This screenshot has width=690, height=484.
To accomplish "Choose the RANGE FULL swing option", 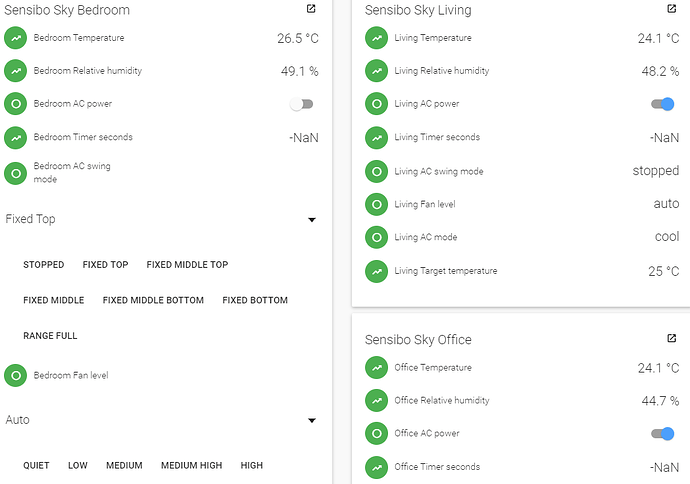I will [50, 336].
